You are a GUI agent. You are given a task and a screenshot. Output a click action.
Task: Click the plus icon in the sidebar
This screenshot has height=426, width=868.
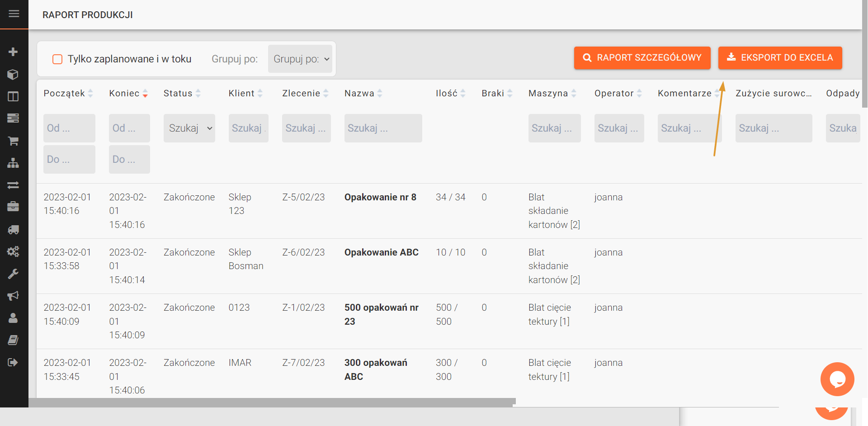pyautogui.click(x=13, y=52)
